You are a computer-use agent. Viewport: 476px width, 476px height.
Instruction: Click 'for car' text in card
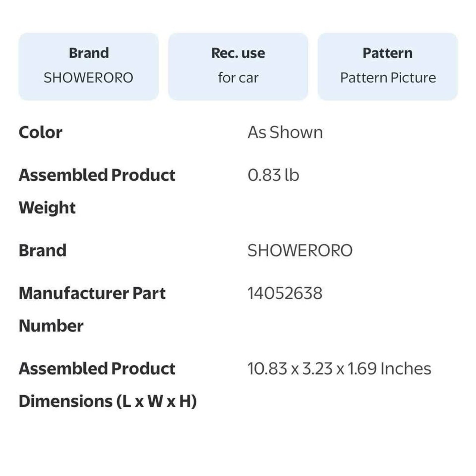[238, 78]
